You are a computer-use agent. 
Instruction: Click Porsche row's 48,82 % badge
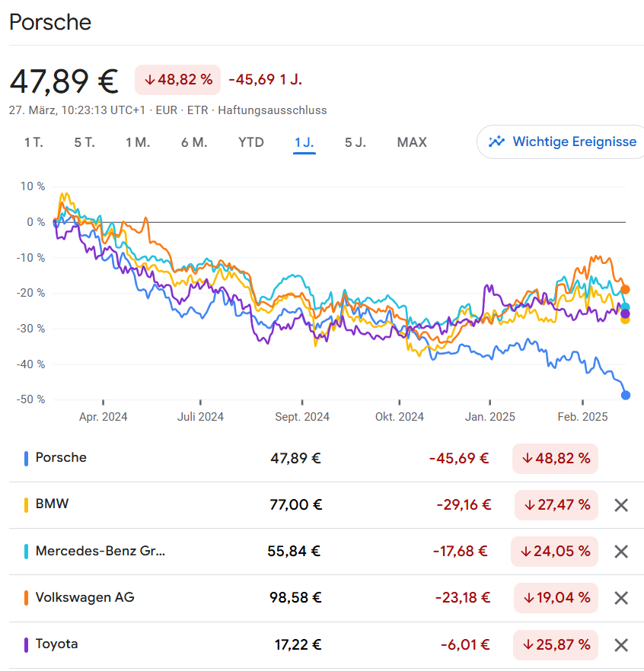pyautogui.click(x=555, y=458)
